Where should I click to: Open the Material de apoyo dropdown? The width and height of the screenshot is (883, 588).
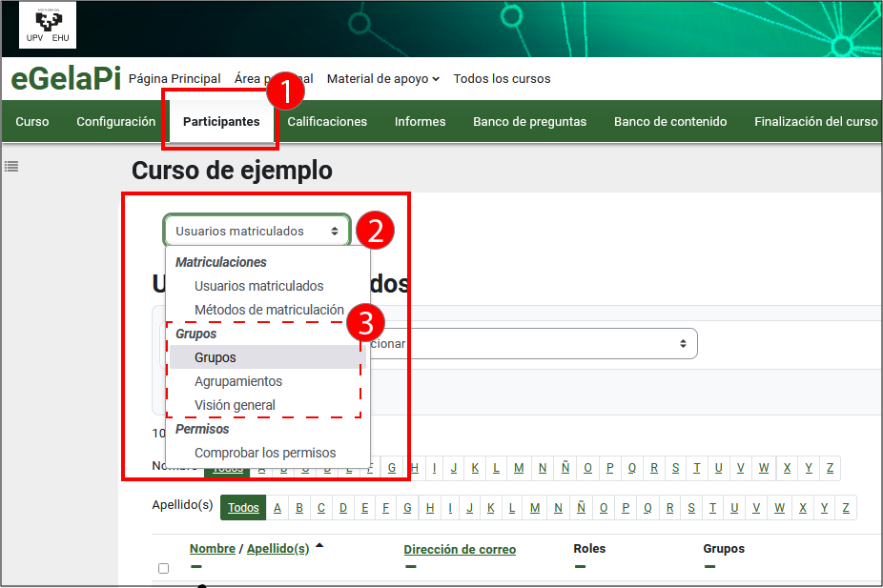point(382,78)
